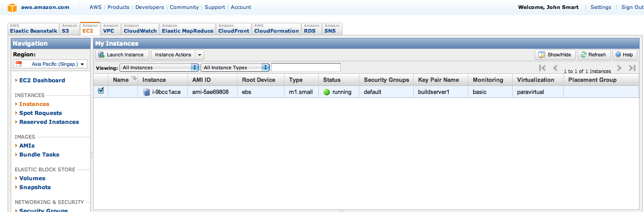Screen dimensions: 644x212
Task: Refresh the instances list
Action: click(594, 55)
